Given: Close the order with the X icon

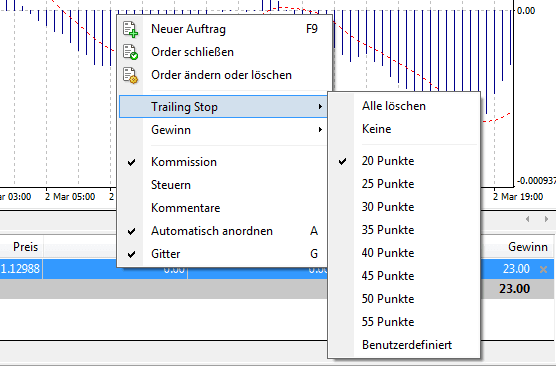Looking at the screenshot, I should point(543,269).
